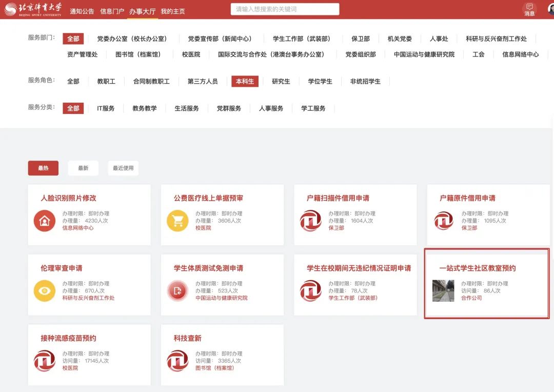Click the eye icon for 伦理审查申请
554x392 pixels.
[45, 291]
